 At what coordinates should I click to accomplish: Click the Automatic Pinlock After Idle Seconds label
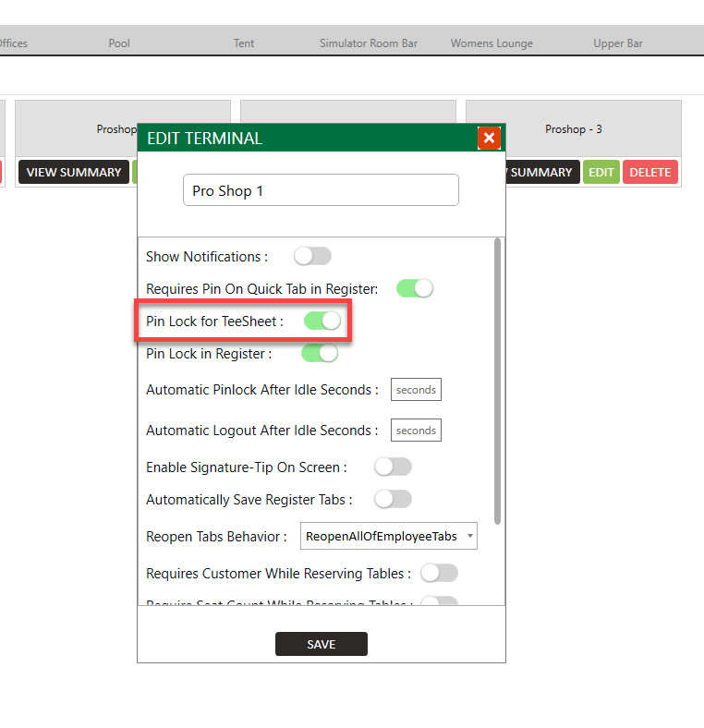tap(262, 390)
